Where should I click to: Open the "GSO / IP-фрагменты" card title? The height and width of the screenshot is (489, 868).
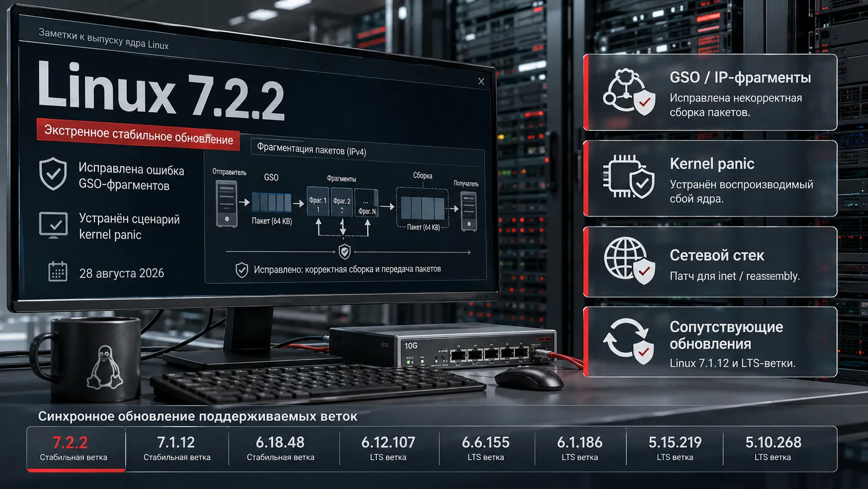pos(740,77)
